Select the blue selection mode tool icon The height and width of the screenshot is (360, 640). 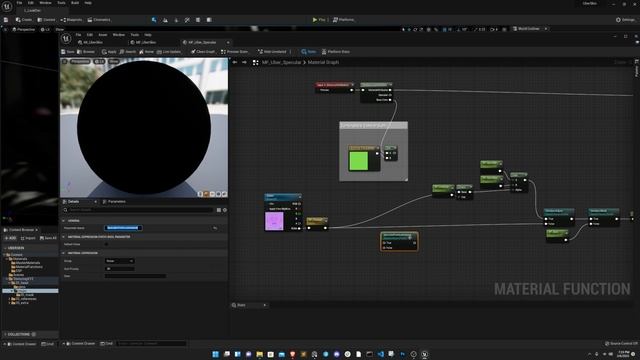pos(154,20)
